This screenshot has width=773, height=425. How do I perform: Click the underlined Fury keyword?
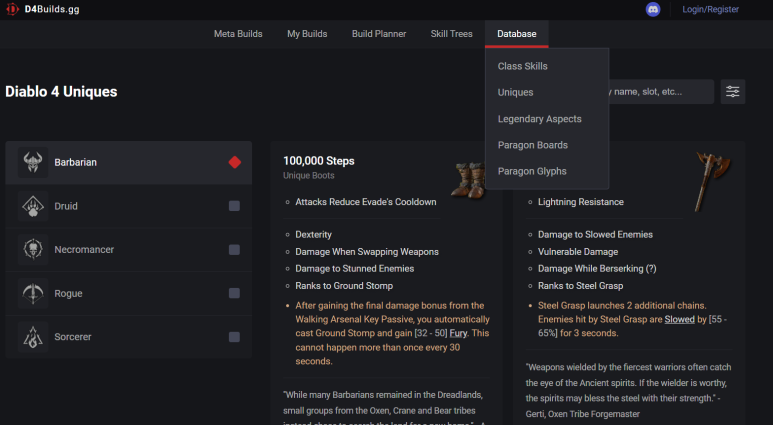coord(458,333)
